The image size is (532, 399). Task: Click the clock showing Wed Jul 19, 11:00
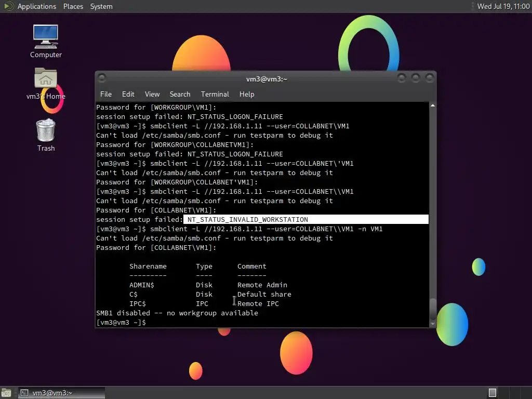(x=503, y=6)
